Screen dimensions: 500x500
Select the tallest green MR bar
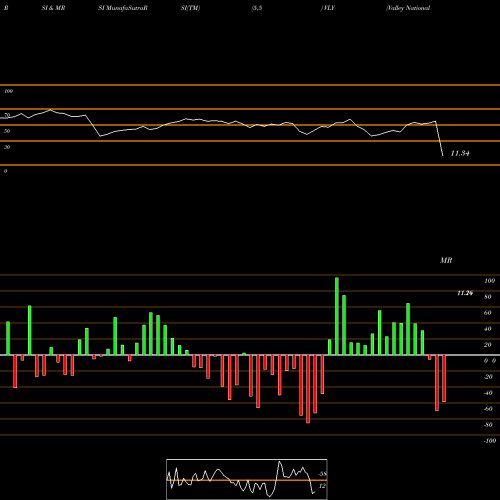(x=337, y=316)
